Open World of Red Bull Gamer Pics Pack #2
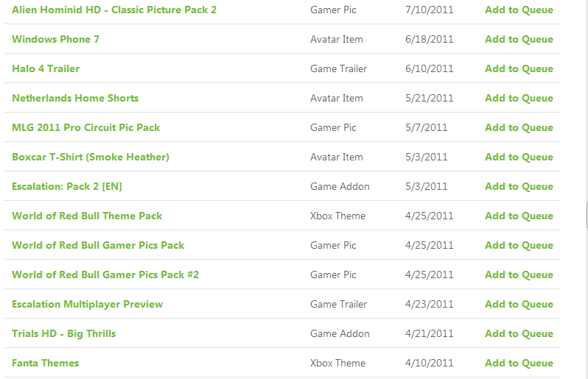 [x=105, y=275]
